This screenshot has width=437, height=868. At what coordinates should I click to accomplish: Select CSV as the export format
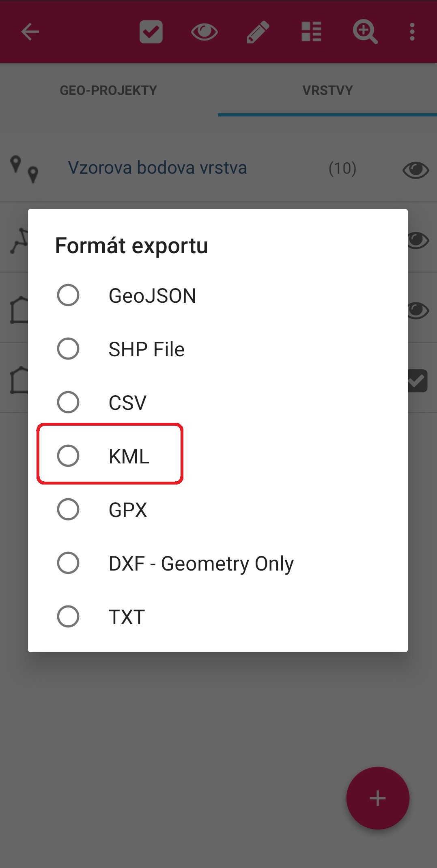pos(218,402)
